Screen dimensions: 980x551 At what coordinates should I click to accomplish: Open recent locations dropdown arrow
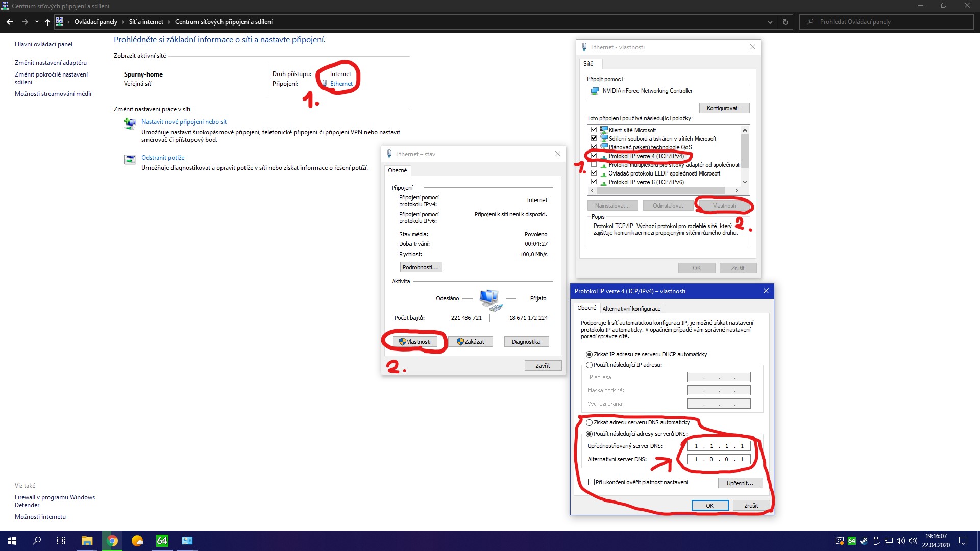[x=37, y=22]
